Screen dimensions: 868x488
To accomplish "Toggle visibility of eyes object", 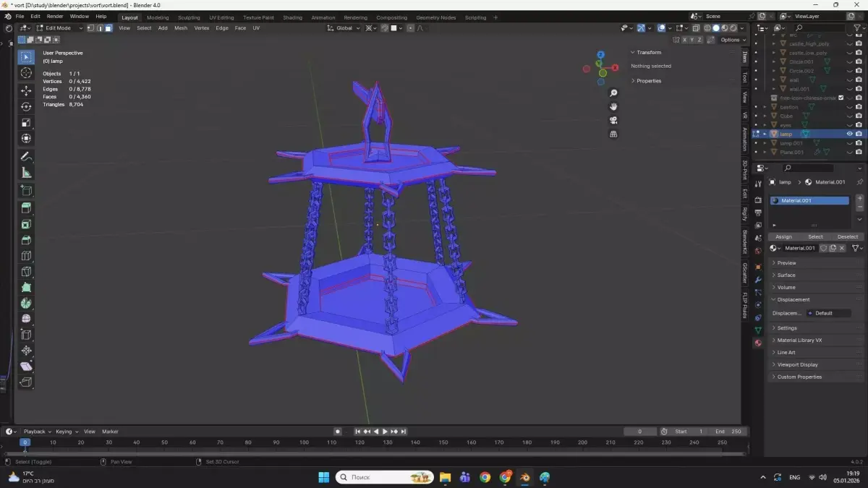I will [849, 125].
